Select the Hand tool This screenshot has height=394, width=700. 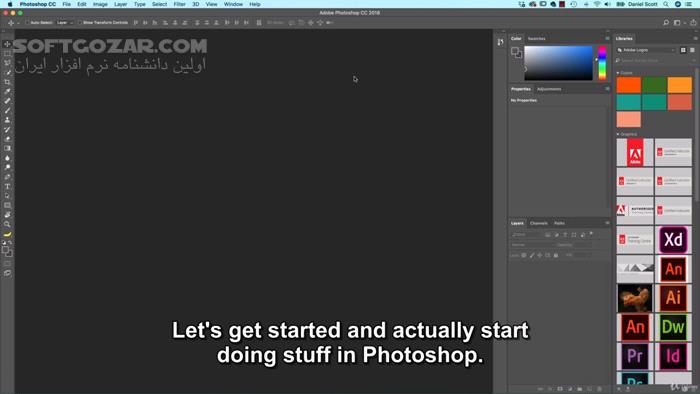pyautogui.click(x=7, y=215)
